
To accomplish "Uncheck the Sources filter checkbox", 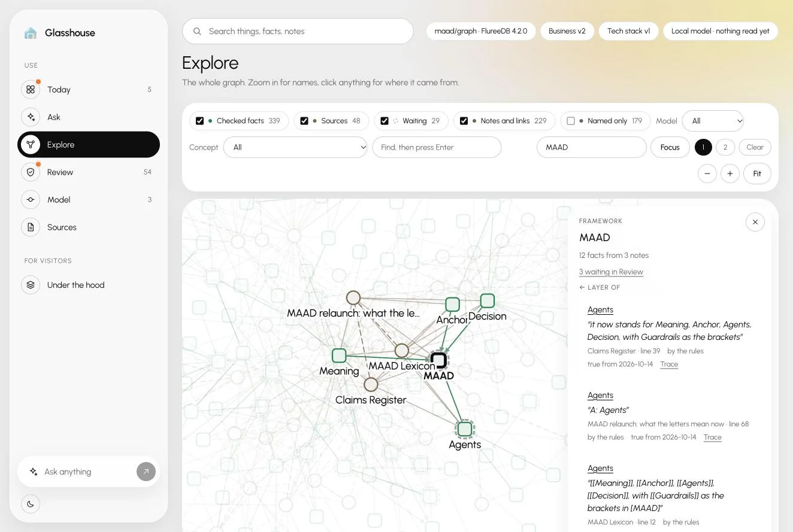I will point(304,121).
